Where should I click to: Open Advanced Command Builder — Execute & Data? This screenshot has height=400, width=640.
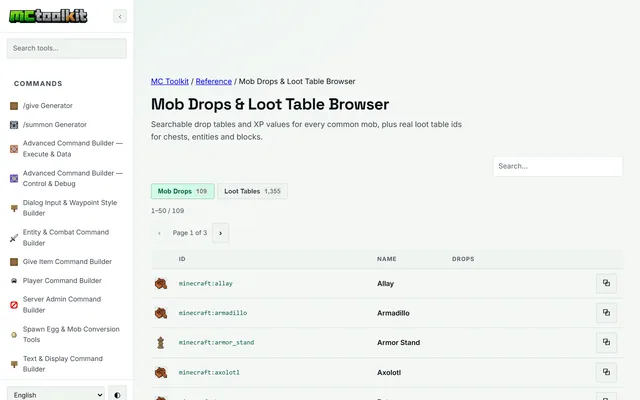click(x=73, y=149)
